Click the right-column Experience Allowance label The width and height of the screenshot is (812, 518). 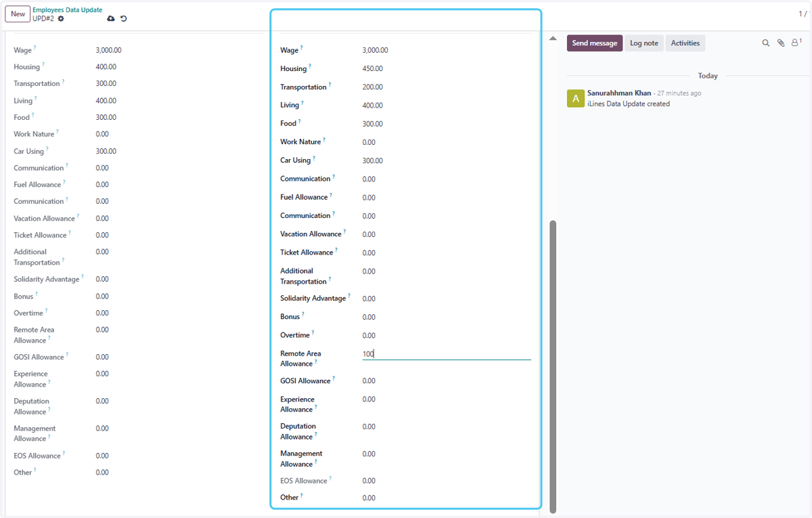[x=298, y=404]
